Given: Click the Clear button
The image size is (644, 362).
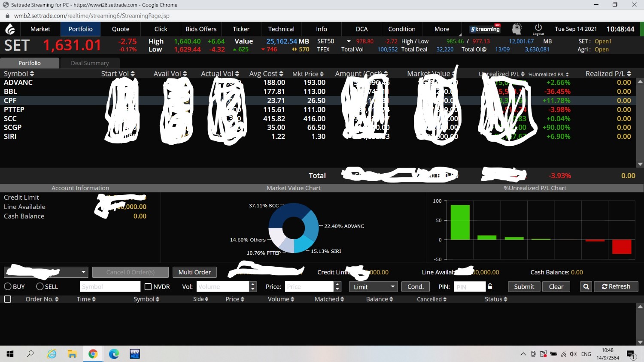Looking at the screenshot, I should (x=556, y=286).
